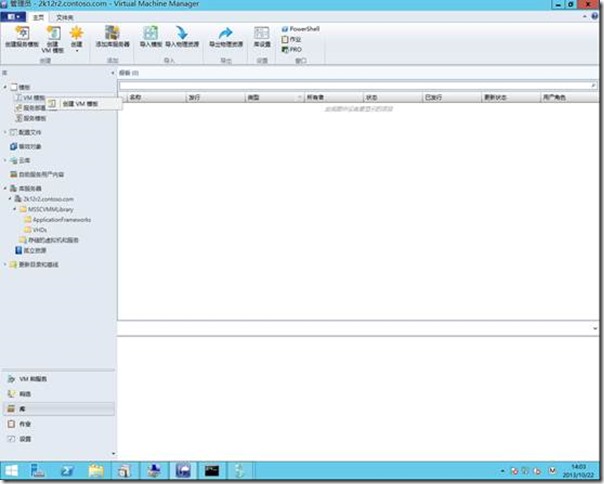Open the Fabric workspace

(59, 394)
